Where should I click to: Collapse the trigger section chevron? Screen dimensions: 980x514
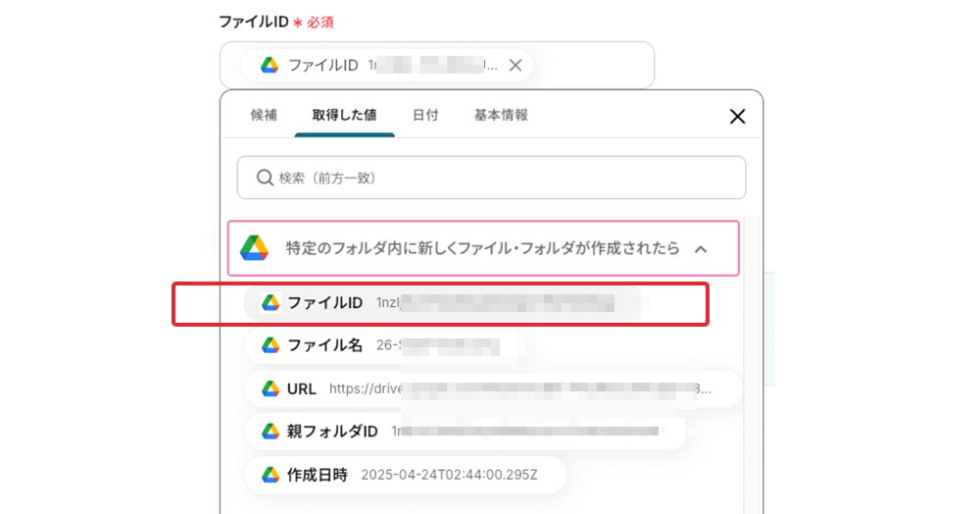701,249
